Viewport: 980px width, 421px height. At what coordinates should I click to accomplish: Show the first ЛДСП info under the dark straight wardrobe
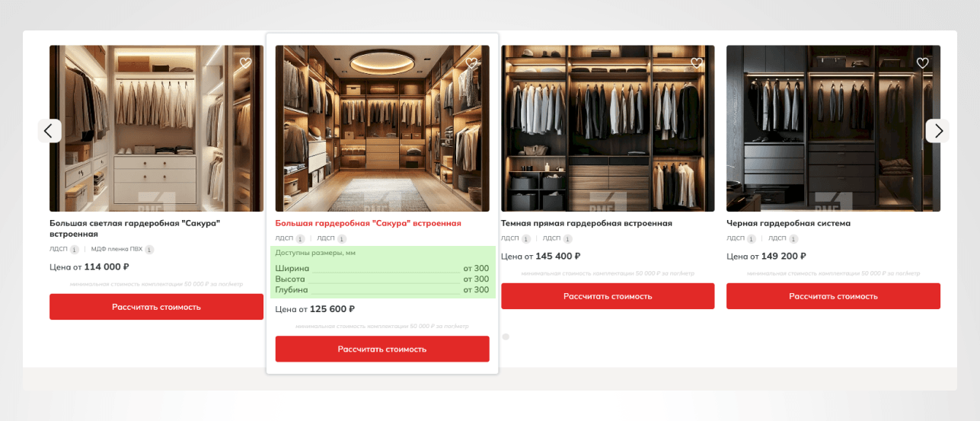(525, 238)
